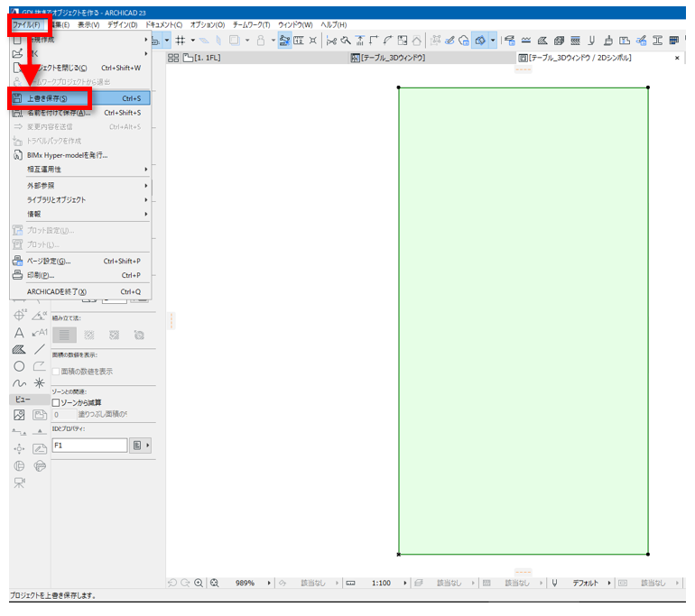Open the ID properties dropdown button
The width and height of the screenshot is (695, 616).
(x=140, y=446)
